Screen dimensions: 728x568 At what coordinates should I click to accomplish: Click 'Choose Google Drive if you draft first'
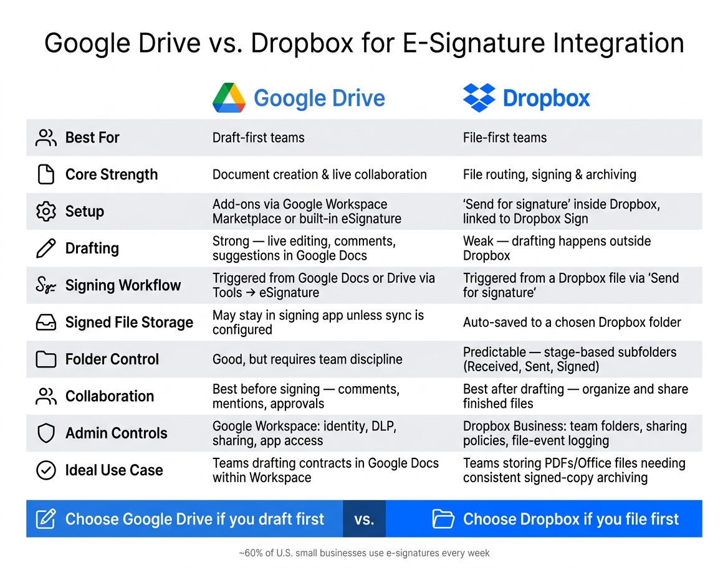(194, 519)
